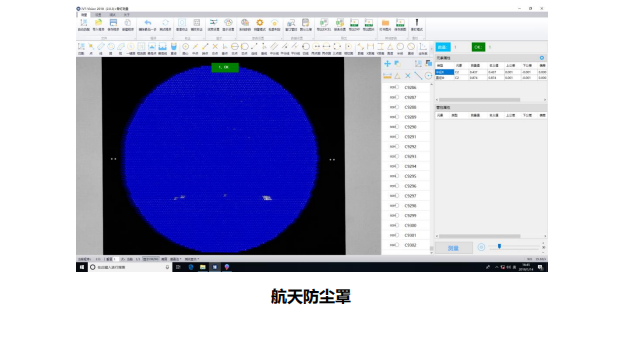
Task: Toggle the radio button for element C9290
Action: coord(397,127)
